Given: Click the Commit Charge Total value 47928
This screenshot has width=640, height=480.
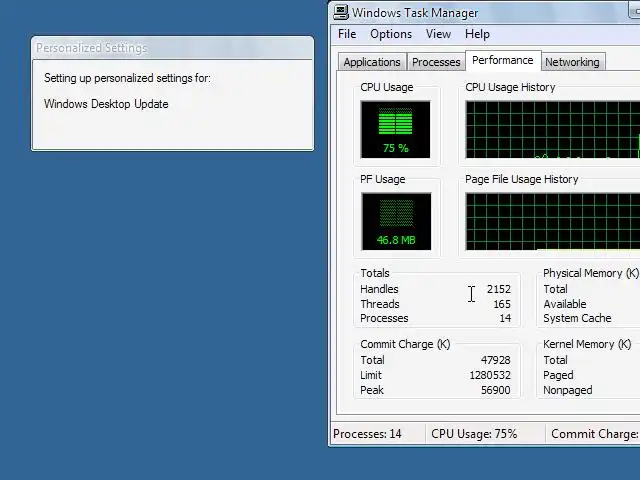Looking at the screenshot, I should 496,360.
